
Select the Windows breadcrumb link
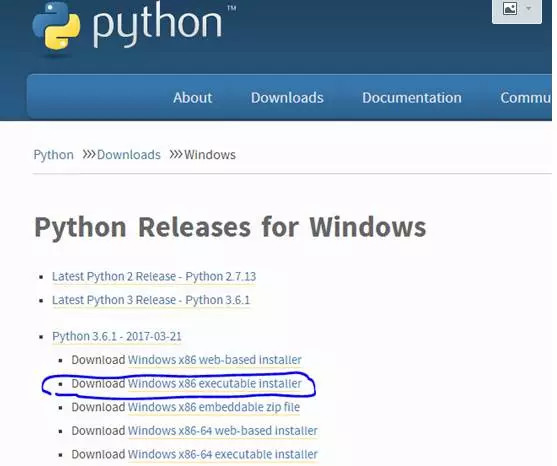tap(210, 155)
